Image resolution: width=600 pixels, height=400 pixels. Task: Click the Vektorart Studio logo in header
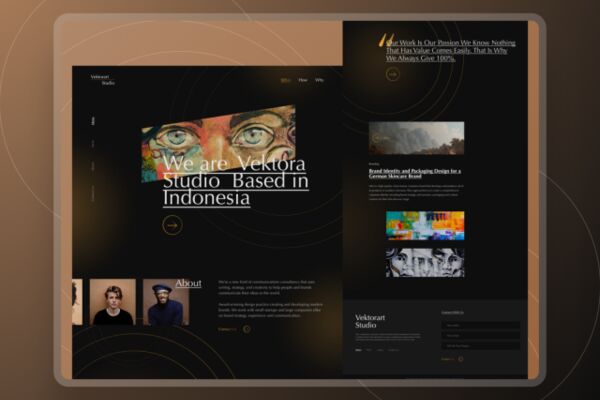[103, 80]
